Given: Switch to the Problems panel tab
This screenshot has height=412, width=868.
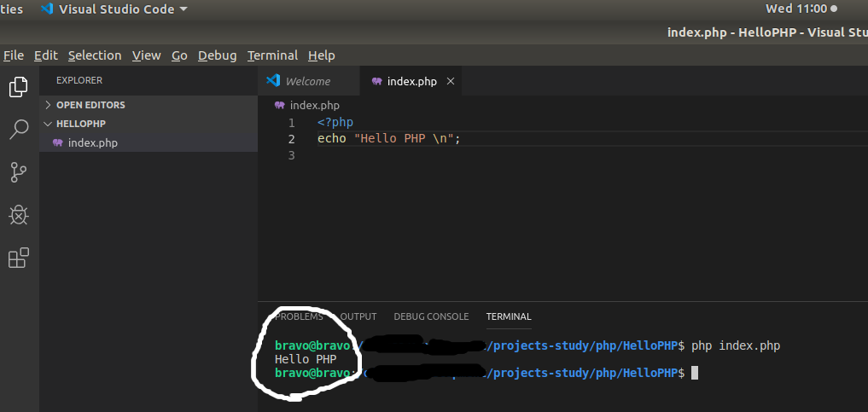Looking at the screenshot, I should pyautogui.click(x=299, y=316).
